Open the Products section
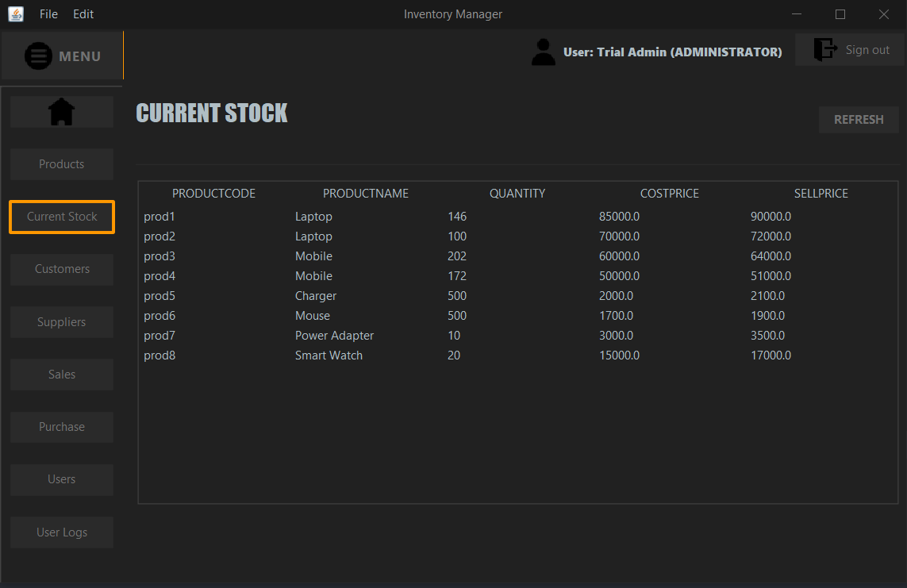This screenshot has height=588, width=907. point(61,164)
